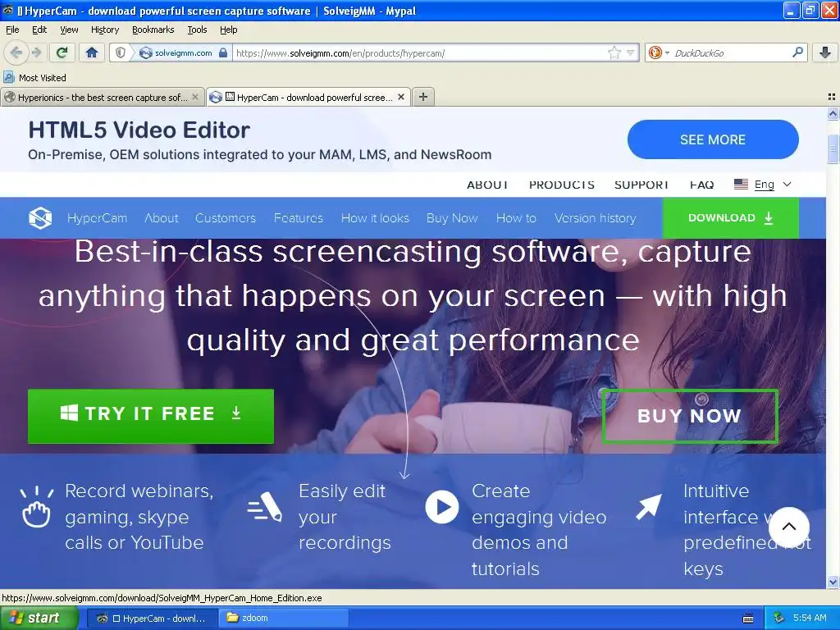Open the History menu
The image size is (840, 630).
[105, 30]
